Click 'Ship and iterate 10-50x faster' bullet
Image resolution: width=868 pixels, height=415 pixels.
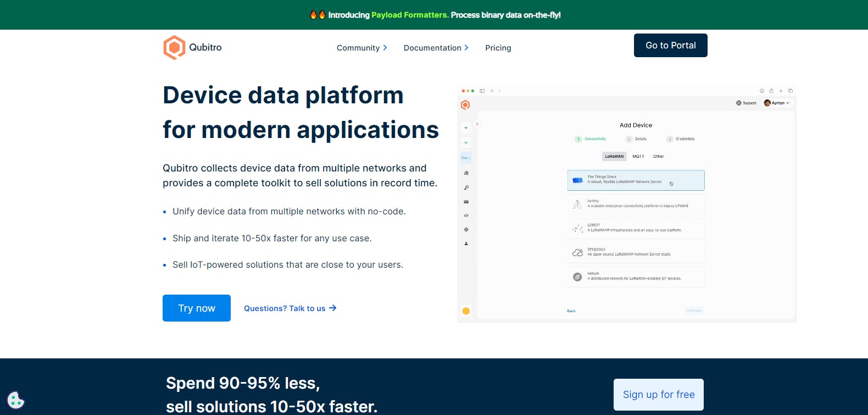272,239
